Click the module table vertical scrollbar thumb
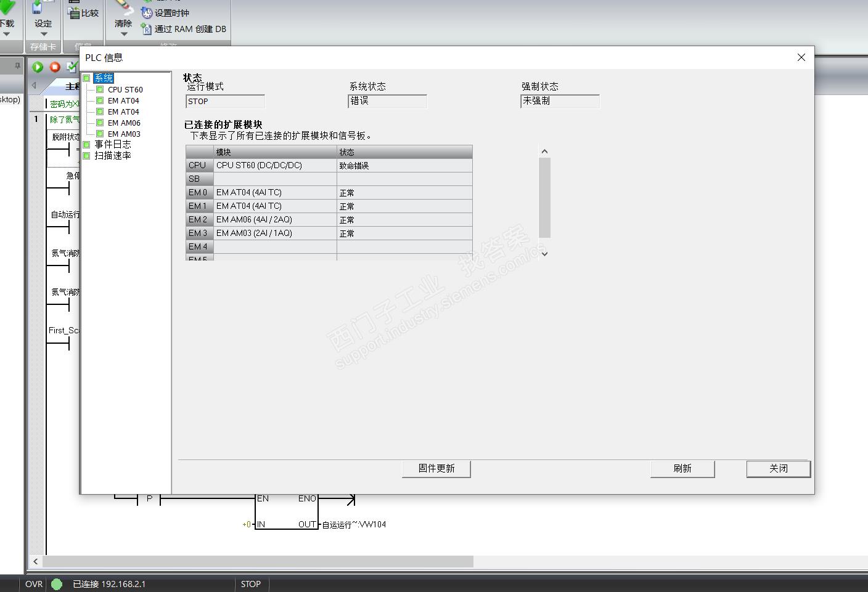The width and height of the screenshot is (868, 592). 544,198
